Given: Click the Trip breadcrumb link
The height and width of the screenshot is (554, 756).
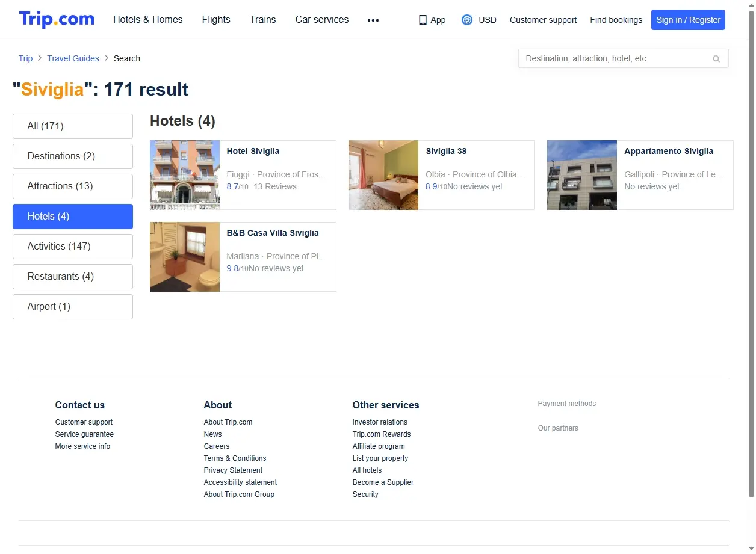Looking at the screenshot, I should point(25,58).
